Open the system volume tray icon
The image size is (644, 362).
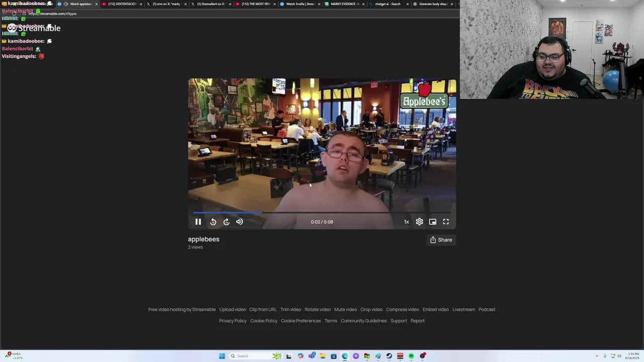(x=619, y=356)
